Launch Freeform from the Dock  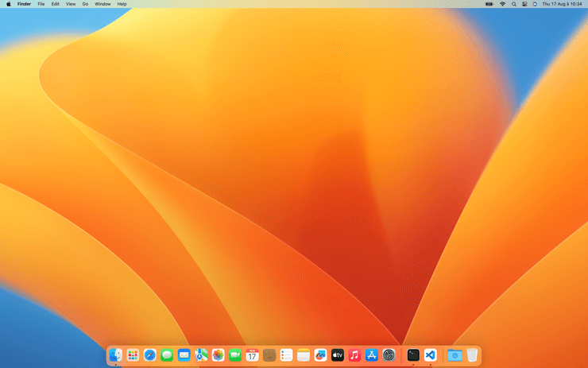click(x=321, y=354)
